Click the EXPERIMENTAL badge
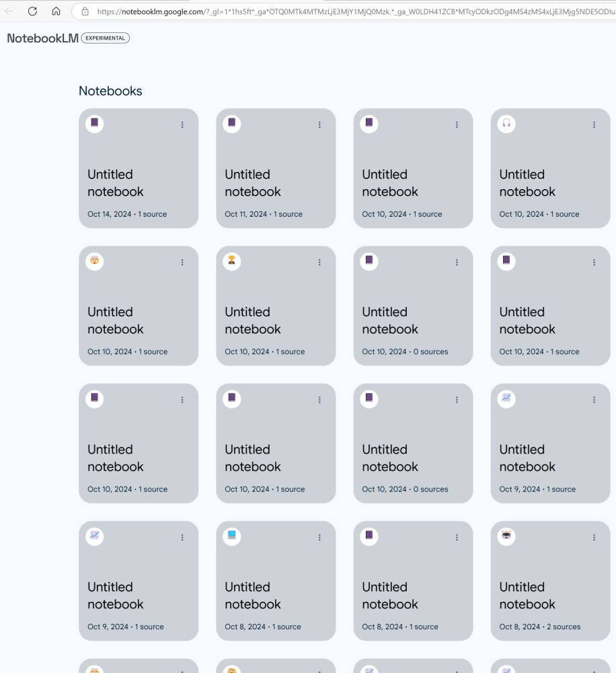 [105, 38]
